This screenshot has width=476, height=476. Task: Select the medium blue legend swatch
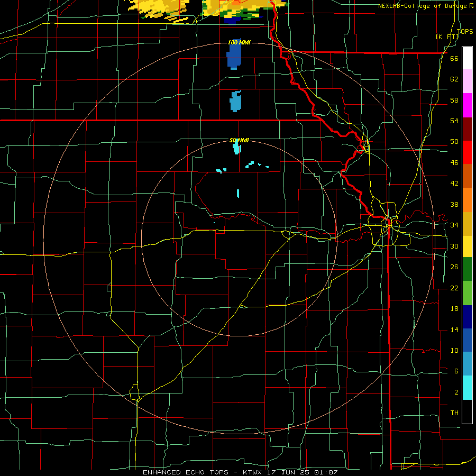coord(467,340)
